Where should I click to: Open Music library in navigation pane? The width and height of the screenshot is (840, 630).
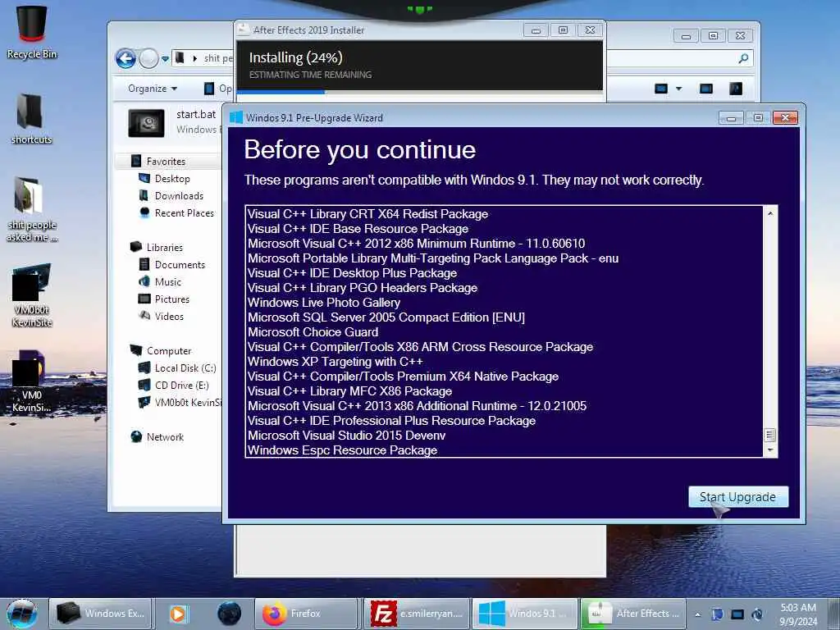(167, 282)
